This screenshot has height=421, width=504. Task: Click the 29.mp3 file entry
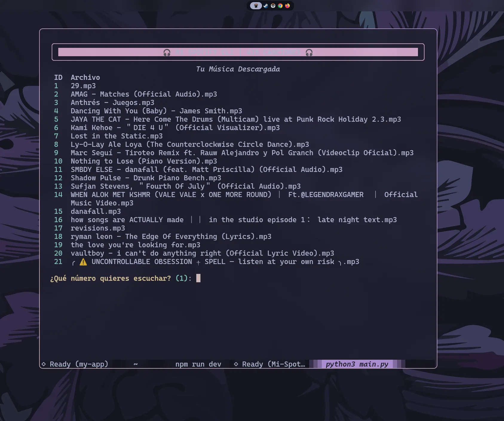coord(83,86)
